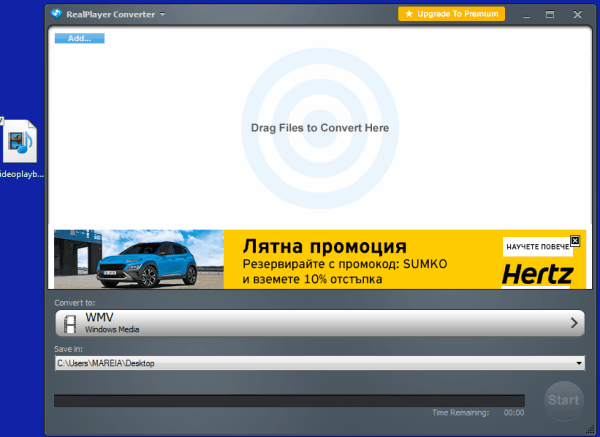This screenshot has height=437, width=600.
Task: Open the Научете повече ad link
Action: click(x=535, y=246)
